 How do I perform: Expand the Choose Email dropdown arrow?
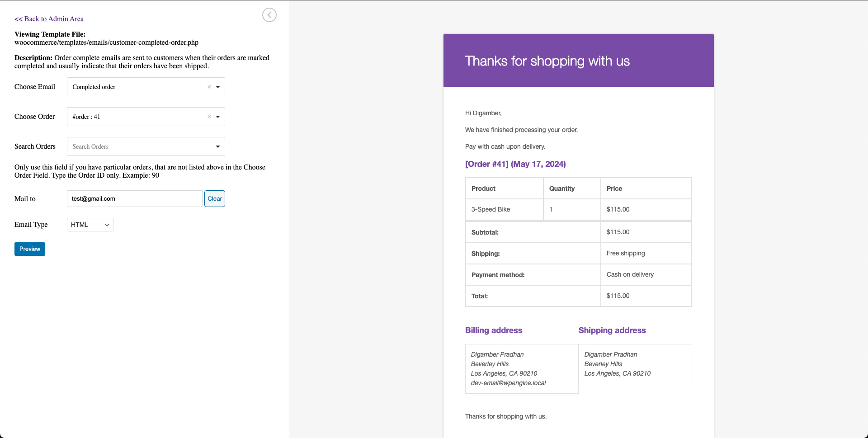point(218,87)
